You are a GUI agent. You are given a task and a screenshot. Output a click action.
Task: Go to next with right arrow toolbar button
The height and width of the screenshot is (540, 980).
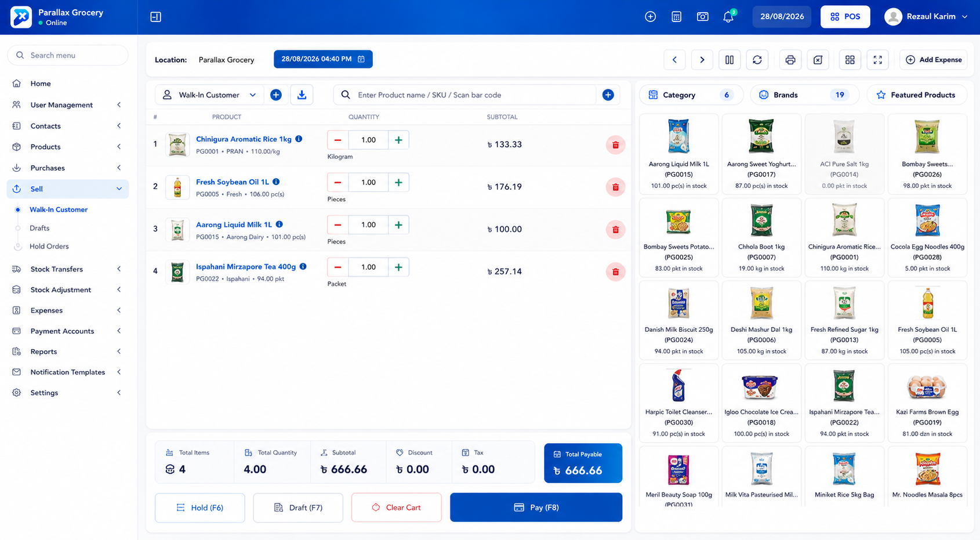702,60
